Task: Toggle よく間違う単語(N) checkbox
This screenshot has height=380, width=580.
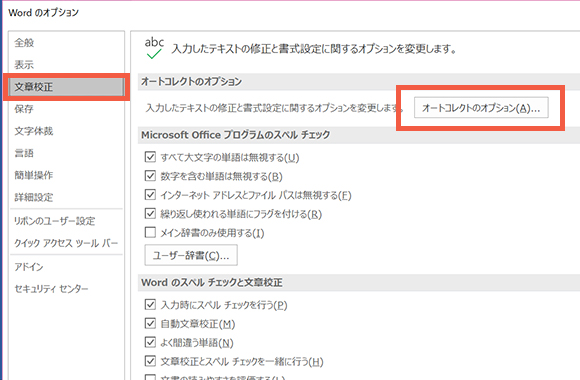Action: [150, 342]
